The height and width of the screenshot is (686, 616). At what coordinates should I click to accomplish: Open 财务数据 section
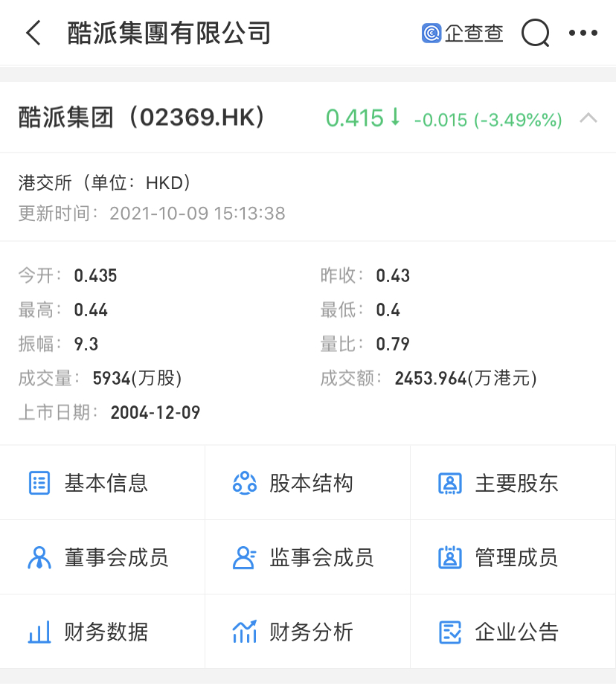(103, 632)
